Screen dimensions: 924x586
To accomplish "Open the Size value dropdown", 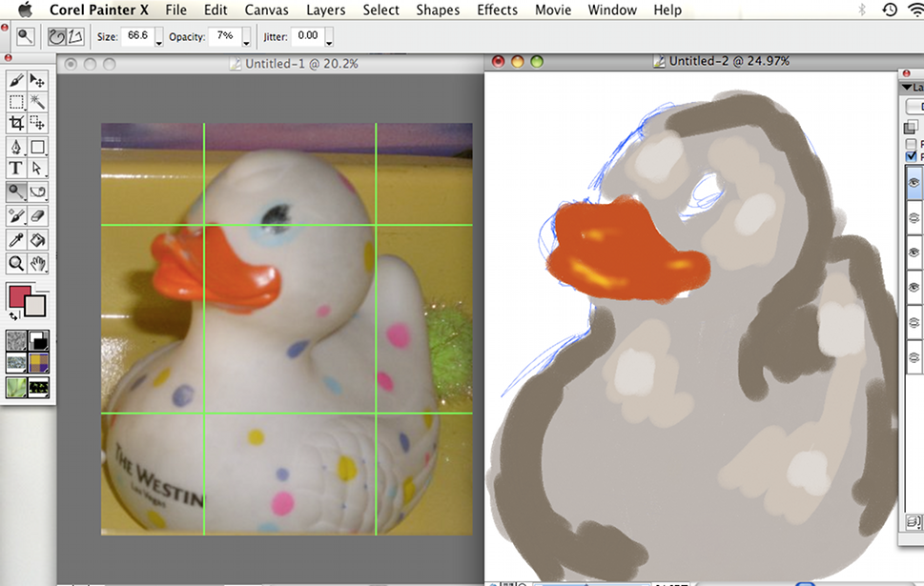I will (159, 38).
